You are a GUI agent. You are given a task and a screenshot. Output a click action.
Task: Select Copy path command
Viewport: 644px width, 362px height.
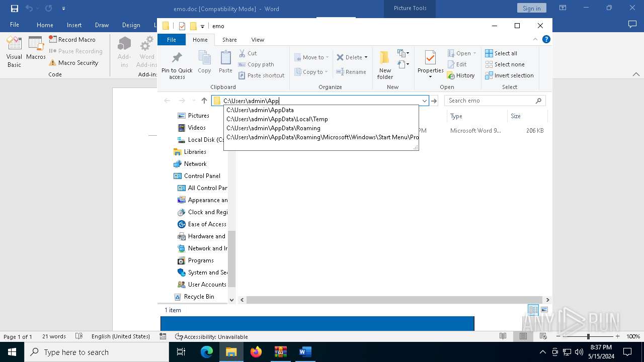click(x=256, y=64)
